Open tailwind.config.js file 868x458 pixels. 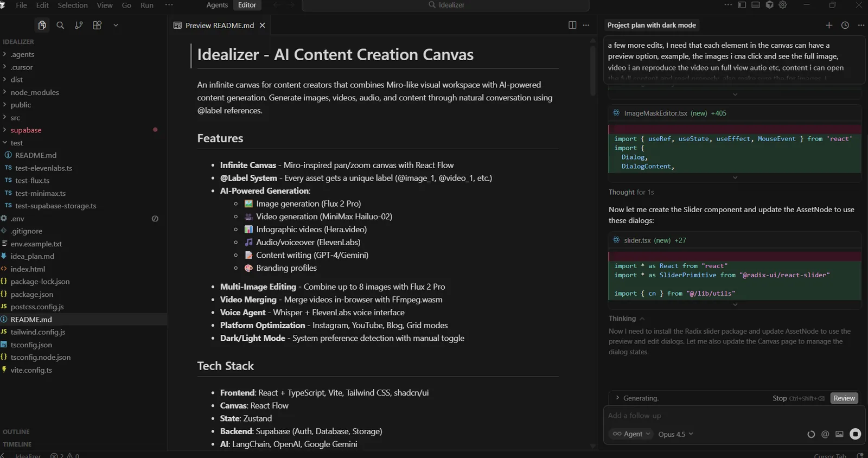[37, 332]
